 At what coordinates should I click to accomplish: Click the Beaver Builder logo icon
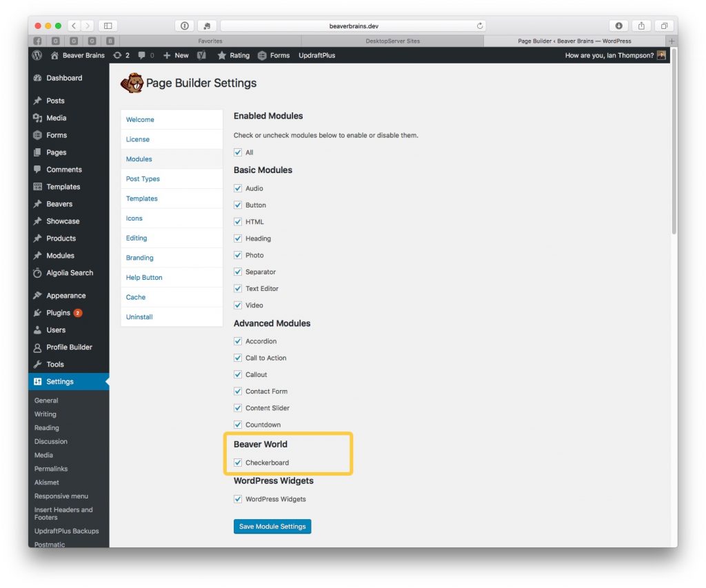132,83
